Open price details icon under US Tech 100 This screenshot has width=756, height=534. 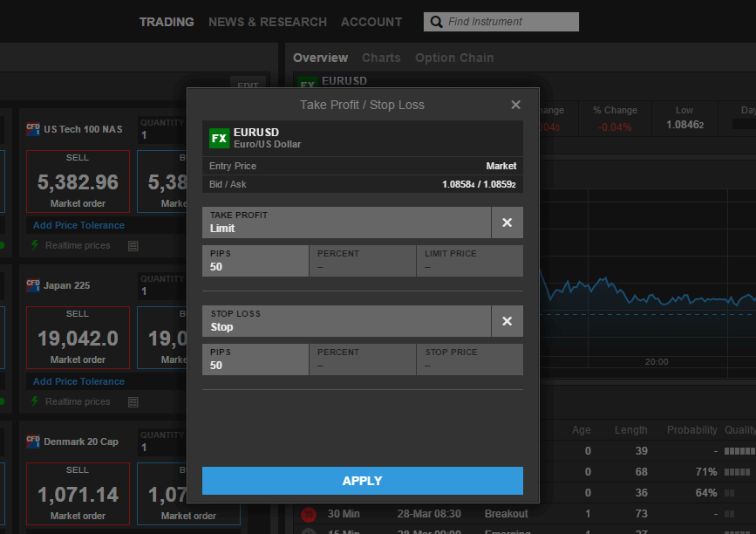133,246
